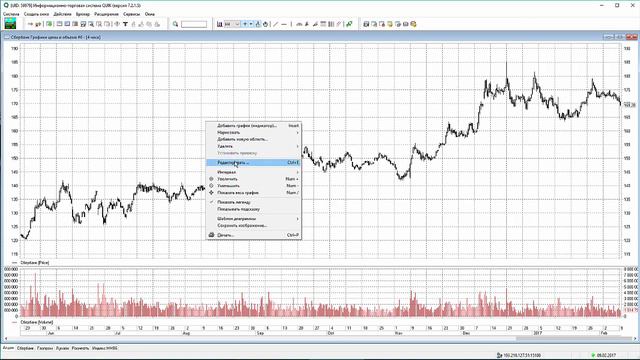Switch to the Газпром tab

point(45,348)
